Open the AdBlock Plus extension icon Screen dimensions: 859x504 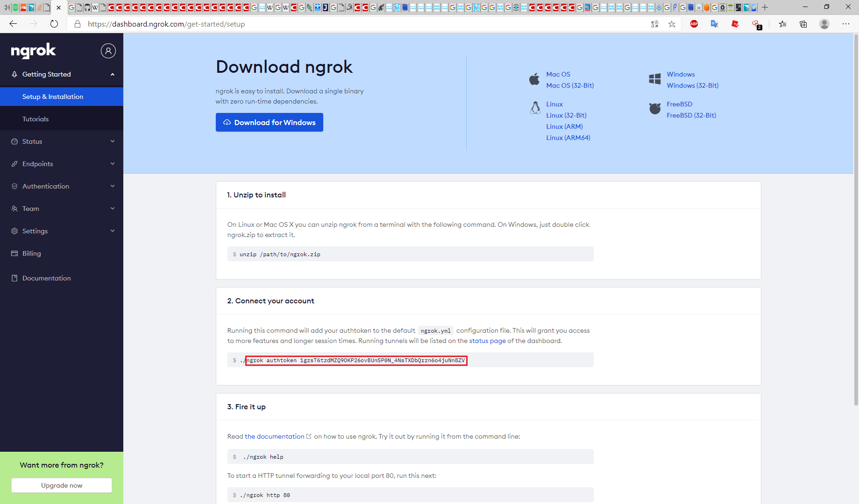pos(694,24)
